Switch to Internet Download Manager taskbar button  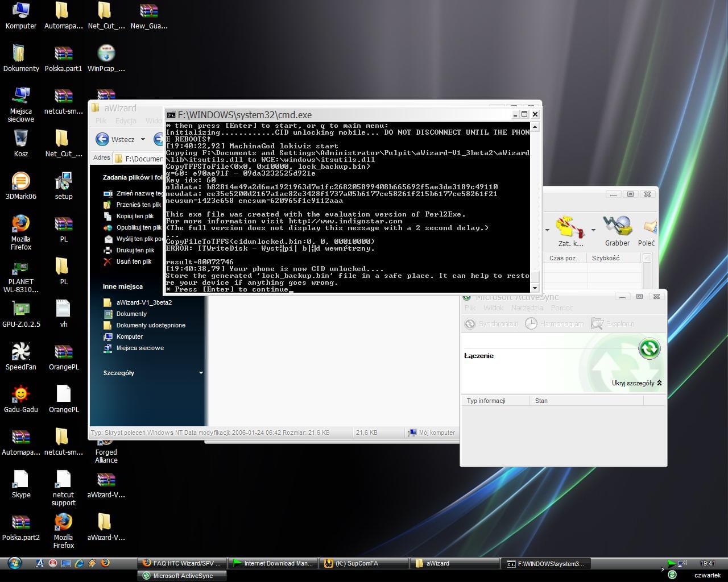click(272, 563)
